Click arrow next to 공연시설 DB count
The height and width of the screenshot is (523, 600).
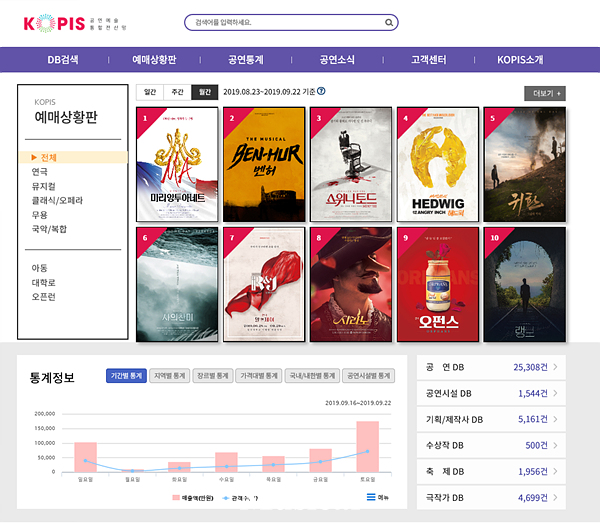click(x=555, y=393)
